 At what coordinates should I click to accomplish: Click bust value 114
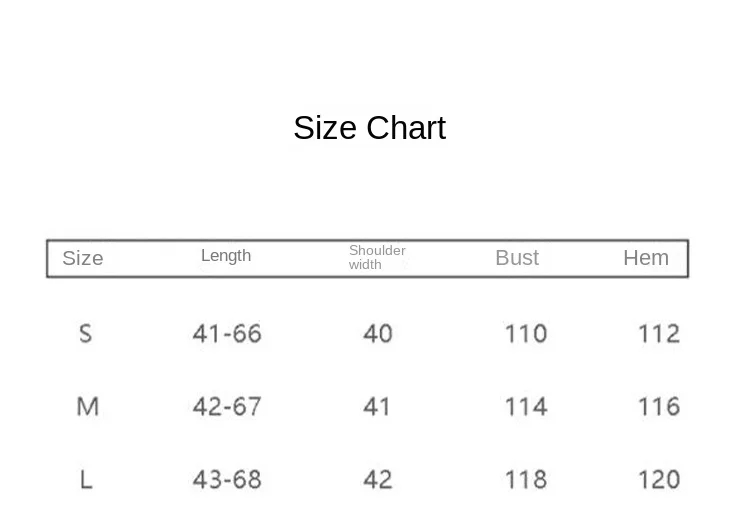tap(526, 407)
